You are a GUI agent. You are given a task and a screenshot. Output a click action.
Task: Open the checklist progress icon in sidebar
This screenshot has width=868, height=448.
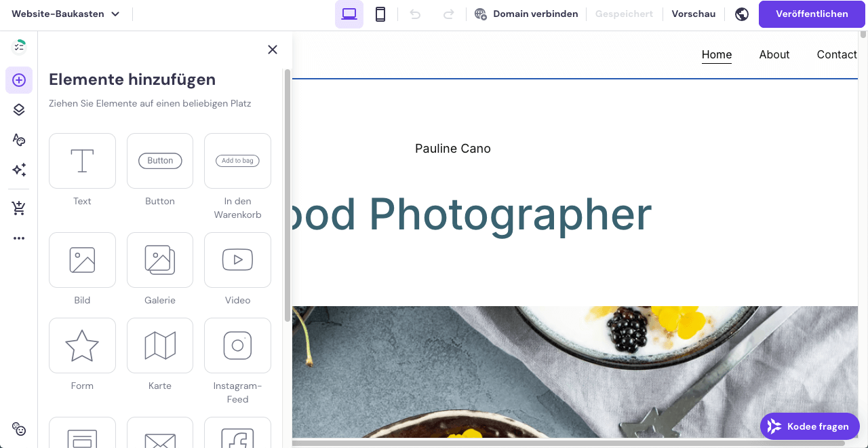(19, 46)
